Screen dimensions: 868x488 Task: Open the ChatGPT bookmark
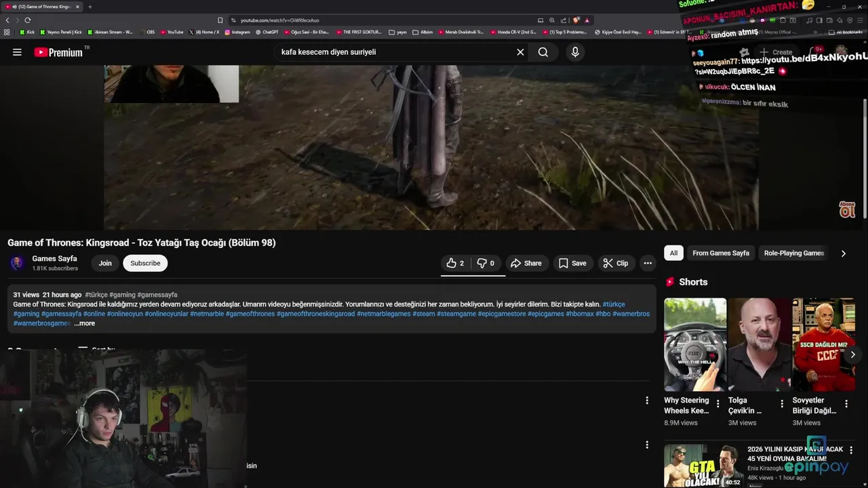point(267,32)
